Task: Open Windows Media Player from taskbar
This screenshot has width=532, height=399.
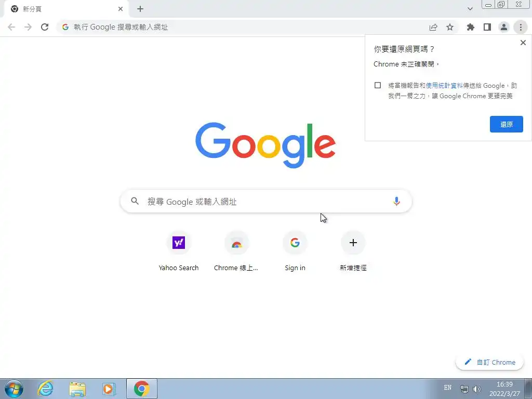Action: (109, 389)
